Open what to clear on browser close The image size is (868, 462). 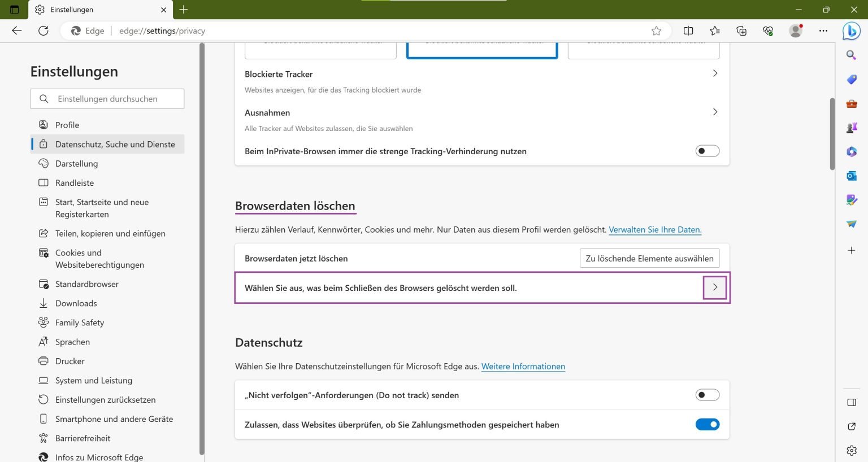(x=715, y=287)
